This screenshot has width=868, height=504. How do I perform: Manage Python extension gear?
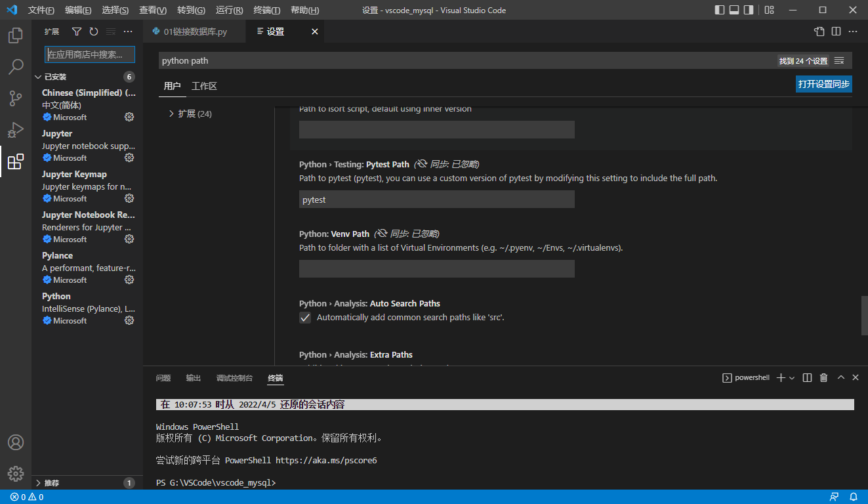tap(129, 320)
